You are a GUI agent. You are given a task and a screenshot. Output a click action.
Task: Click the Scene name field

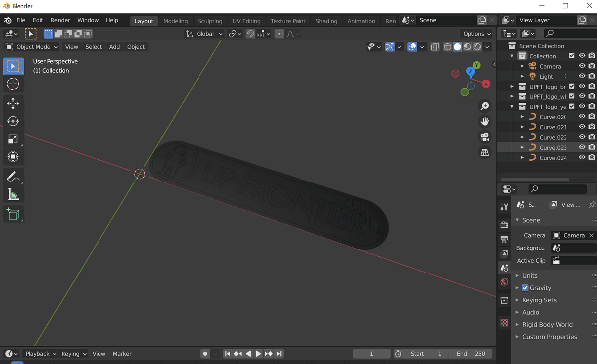(x=446, y=20)
